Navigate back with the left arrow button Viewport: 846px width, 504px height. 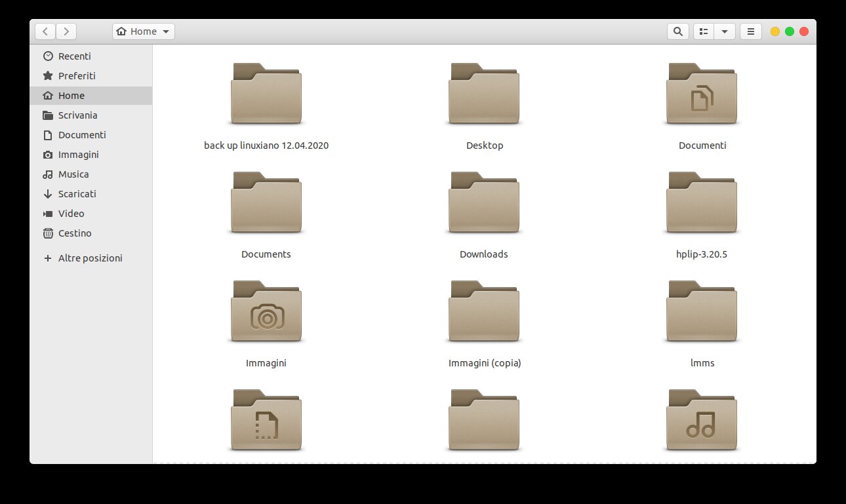pyautogui.click(x=45, y=31)
